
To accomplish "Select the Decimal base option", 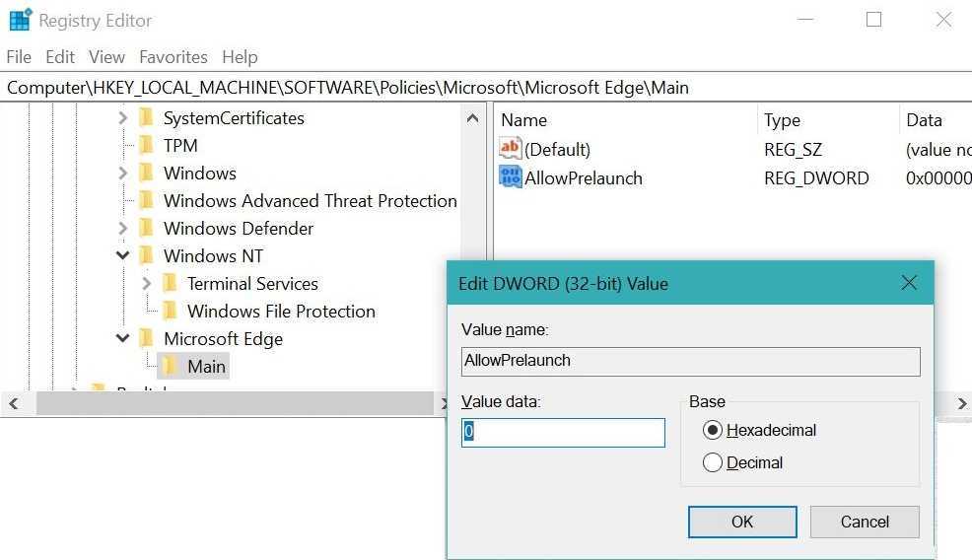I will coord(713,462).
